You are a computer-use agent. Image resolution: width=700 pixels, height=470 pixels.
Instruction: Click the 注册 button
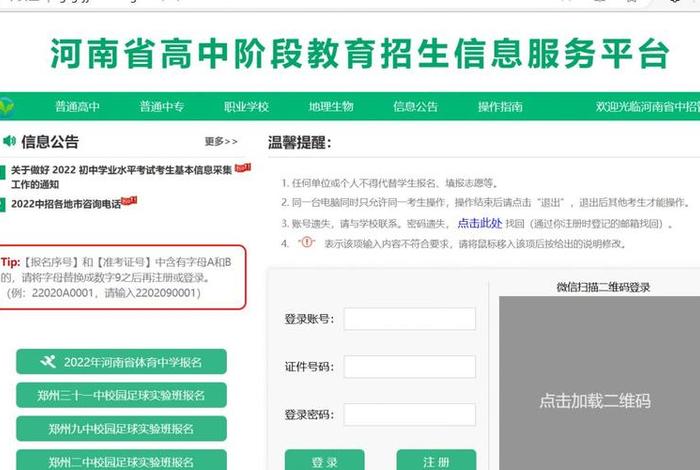pyautogui.click(x=436, y=460)
